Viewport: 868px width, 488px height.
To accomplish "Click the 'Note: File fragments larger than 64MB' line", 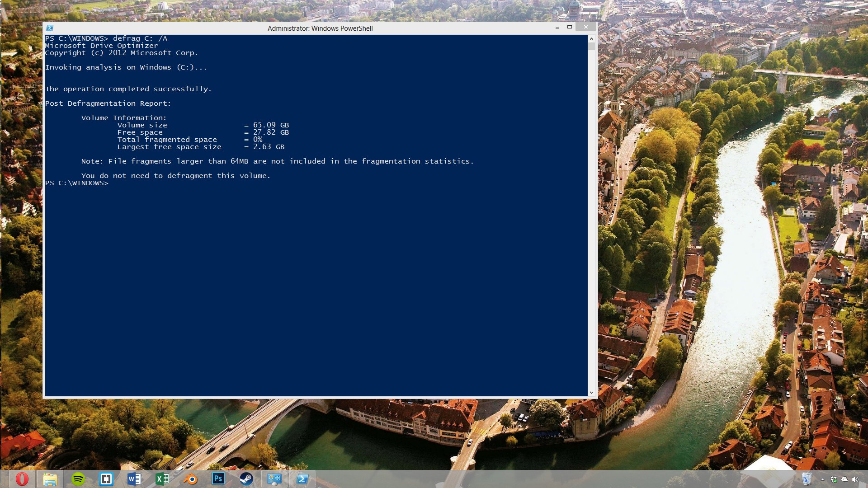I will tap(278, 161).
